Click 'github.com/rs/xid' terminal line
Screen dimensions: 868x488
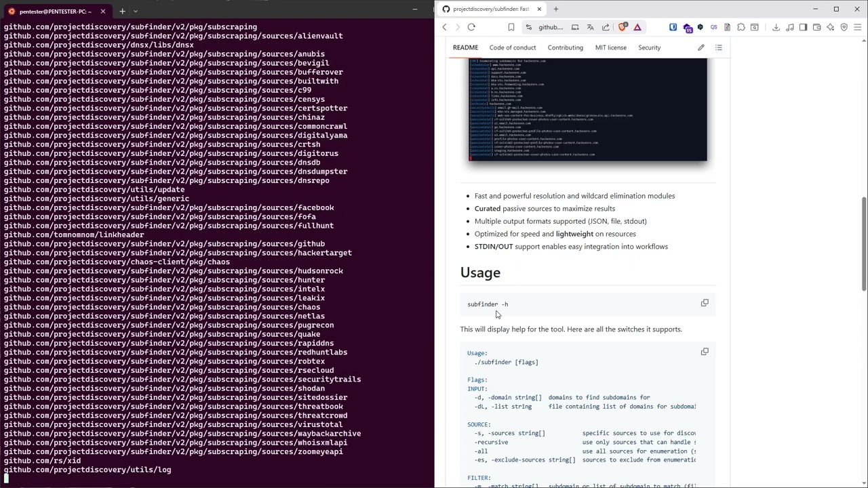[42, 461]
